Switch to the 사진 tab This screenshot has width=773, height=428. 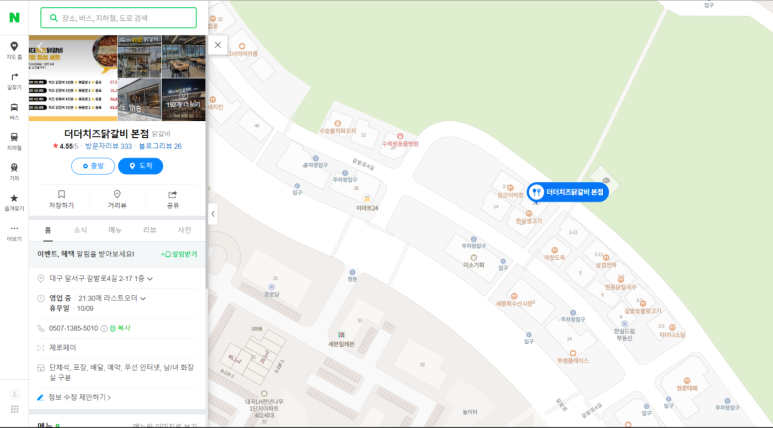point(184,230)
